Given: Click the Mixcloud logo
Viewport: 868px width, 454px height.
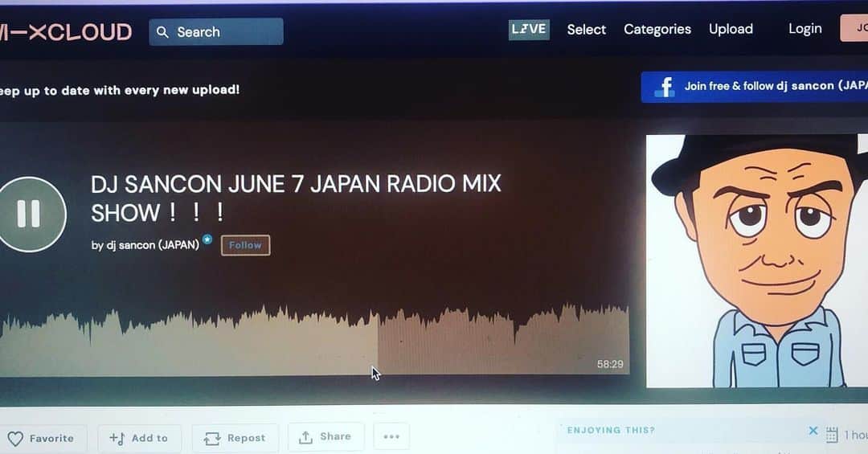Looking at the screenshot, I should [x=65, y=32].
